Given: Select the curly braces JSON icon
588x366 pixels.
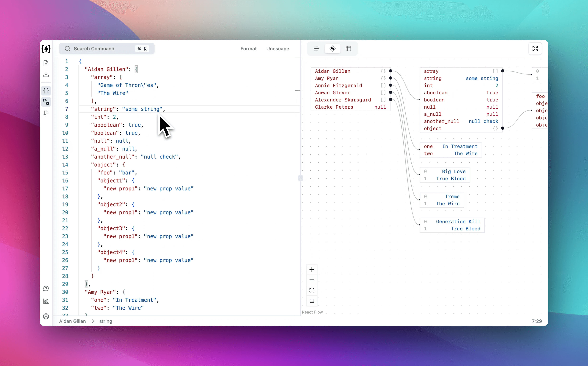Looking at the screenshot, I should (46, 91).
